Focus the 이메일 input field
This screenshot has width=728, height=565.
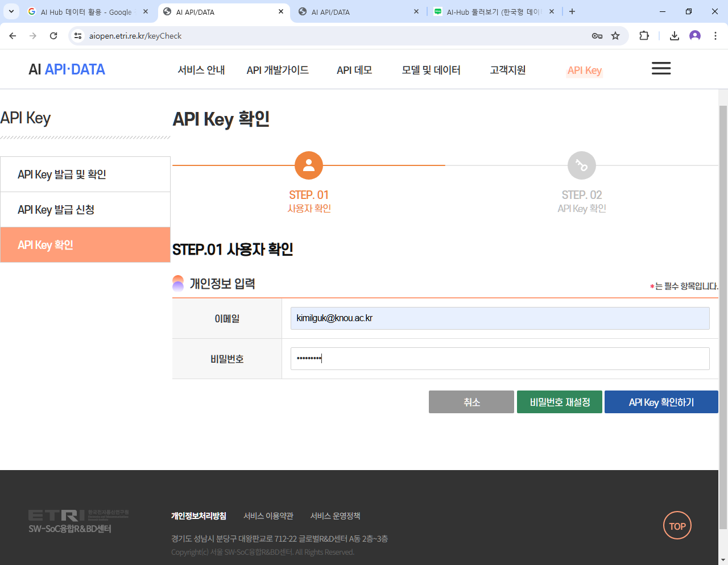click(x=500, y=318)
